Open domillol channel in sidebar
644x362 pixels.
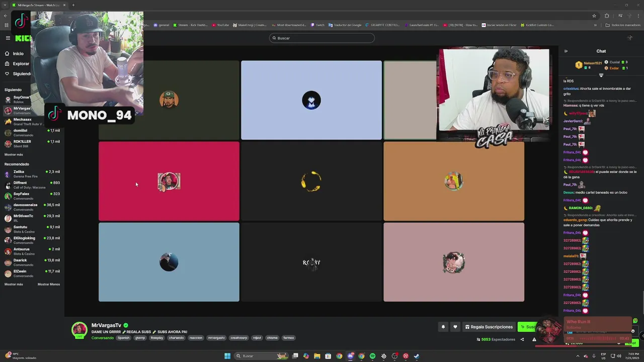coord(32,133)
